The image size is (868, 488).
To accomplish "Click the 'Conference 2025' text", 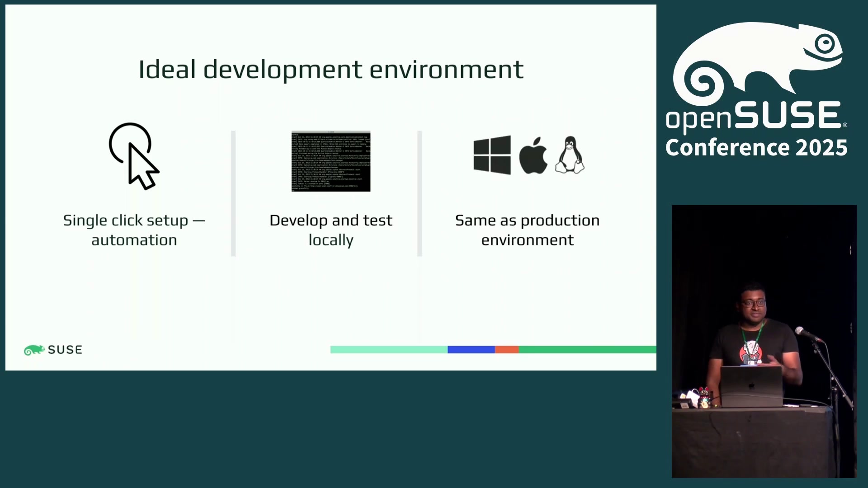I will click(x=756, y=148).
